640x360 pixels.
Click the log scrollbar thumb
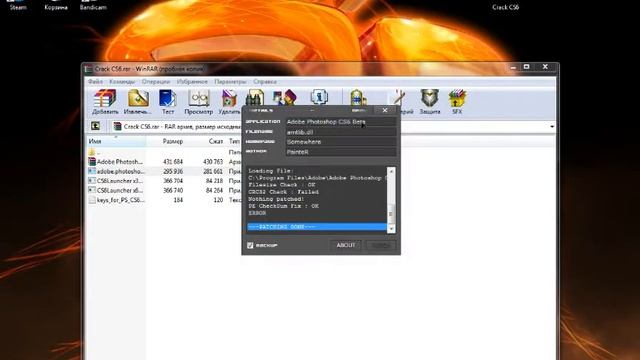coord(391,213)
